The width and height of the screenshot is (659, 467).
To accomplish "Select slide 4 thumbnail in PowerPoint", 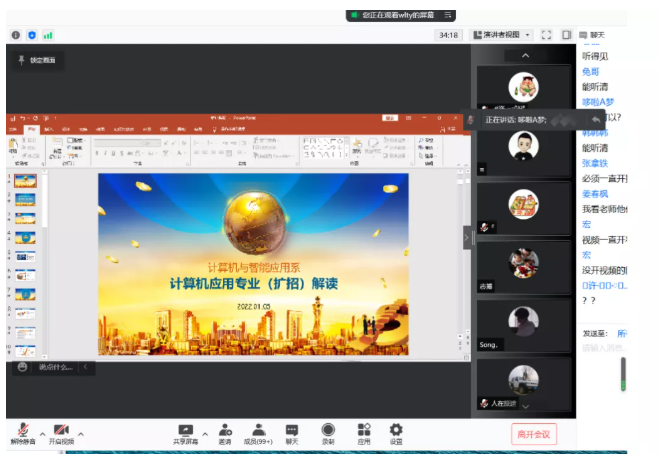I will tap(25, 237).
